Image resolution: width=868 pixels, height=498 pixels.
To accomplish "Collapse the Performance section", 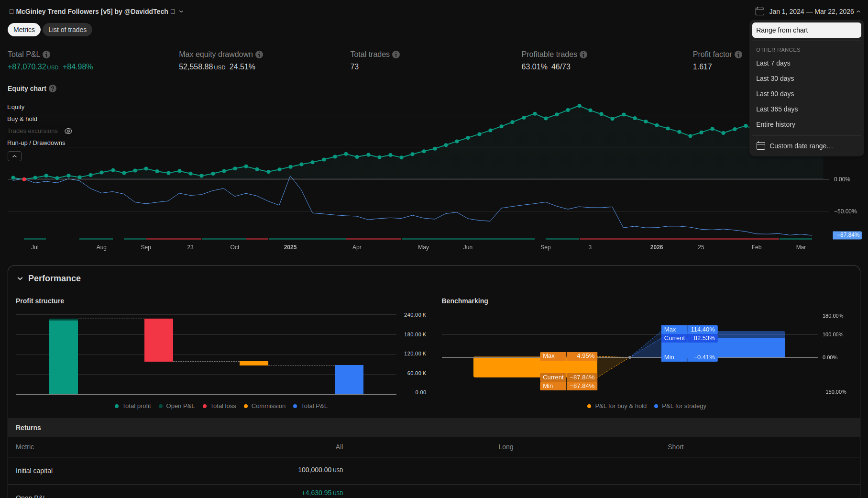I will coord(20,278).
